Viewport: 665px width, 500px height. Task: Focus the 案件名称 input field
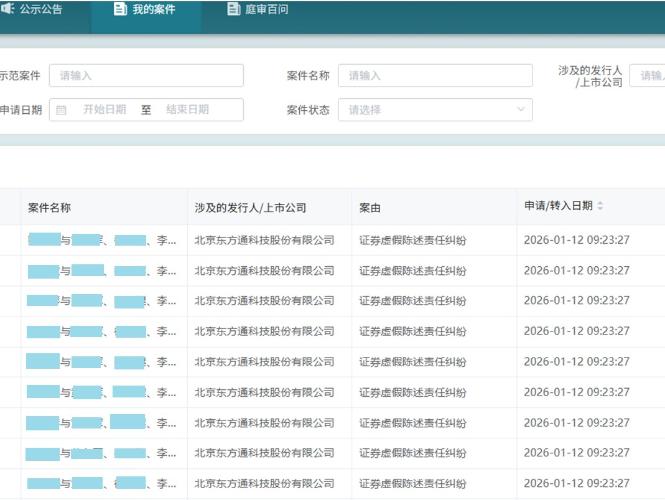(x=435, y=75)
